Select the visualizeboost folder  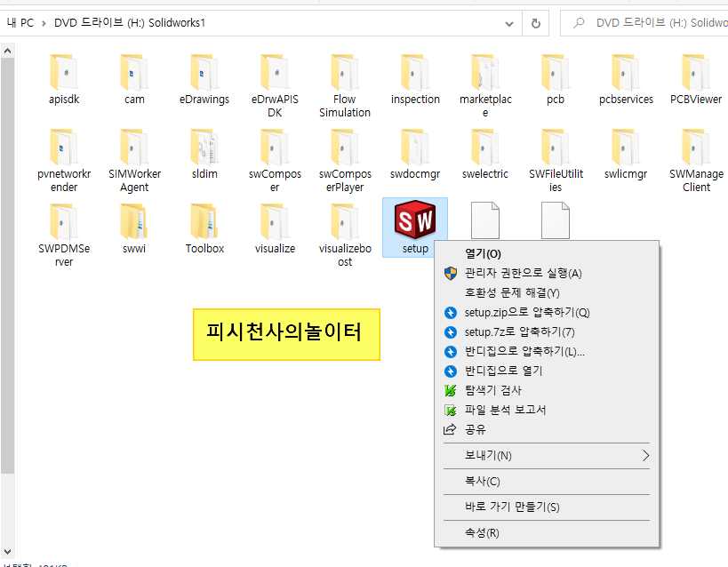(345, 235)
